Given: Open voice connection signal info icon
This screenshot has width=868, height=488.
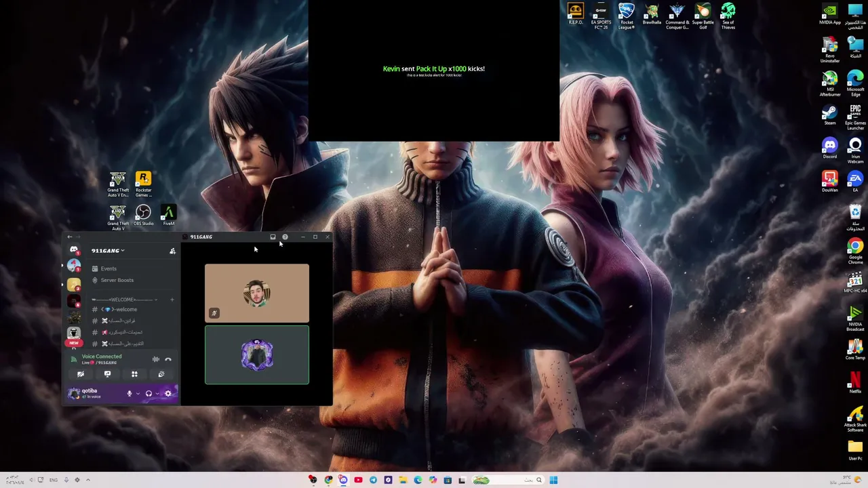Looking at the screenshot, I should pyautogui.click(x=74, y=359).
